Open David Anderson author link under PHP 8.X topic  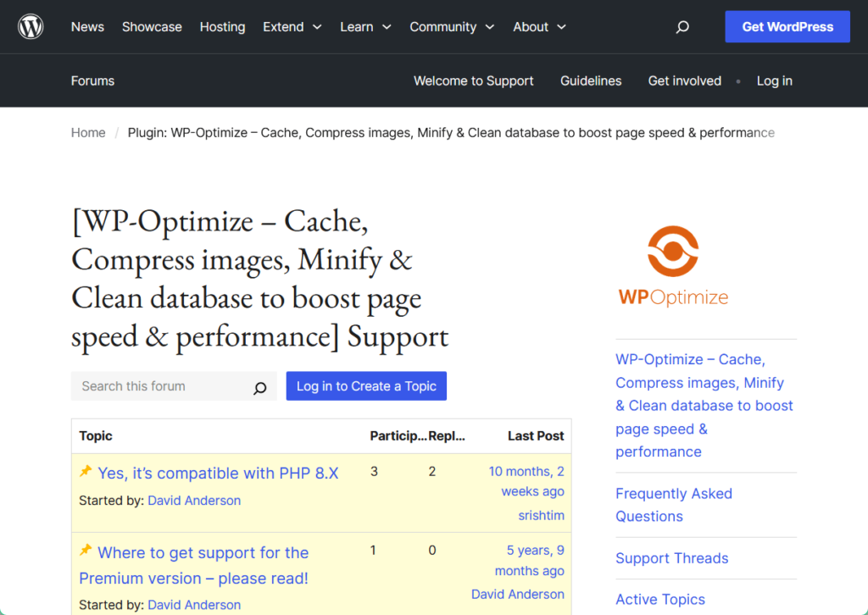click(x=194, y=501)
